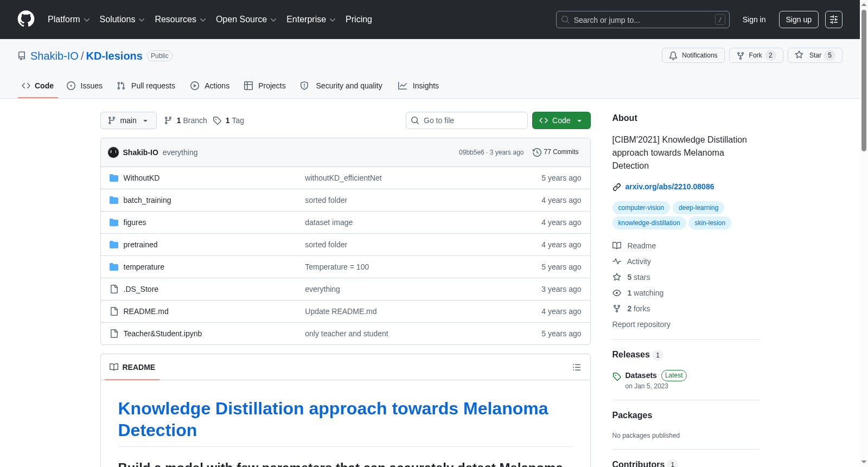Open the Security and quality tab
868x467 pixels.
tap(341, 86)
